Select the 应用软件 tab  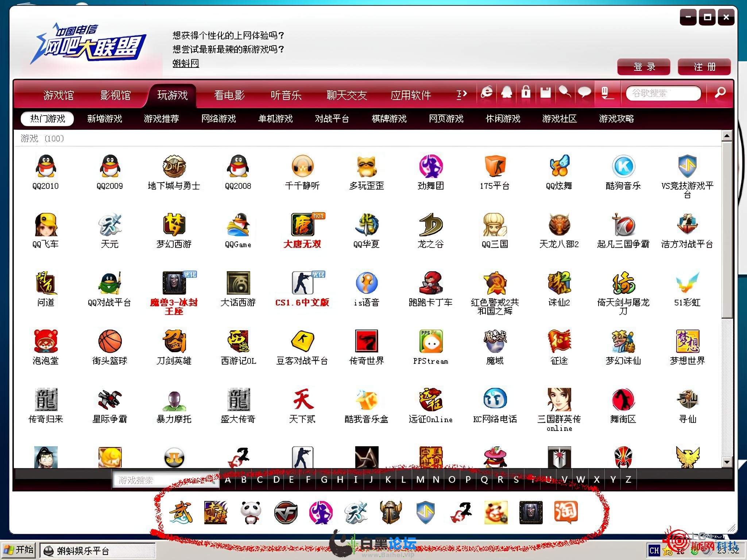pos(411,95)
